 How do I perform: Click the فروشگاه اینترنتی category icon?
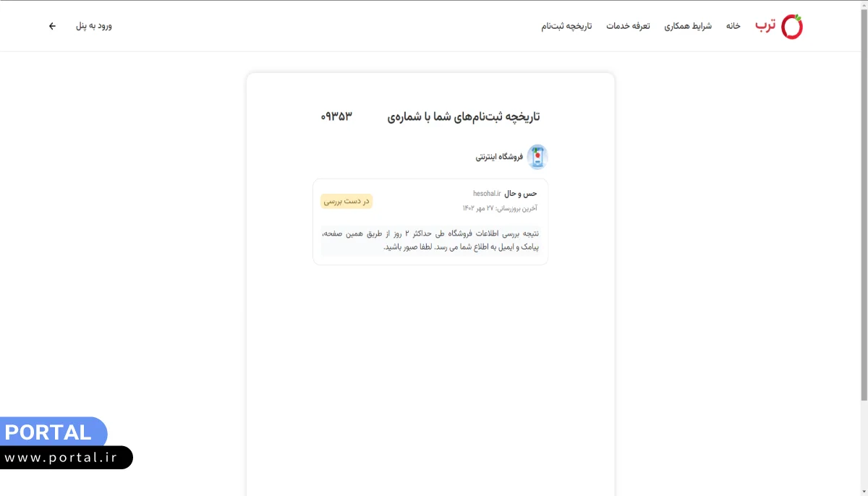(537, 156)
